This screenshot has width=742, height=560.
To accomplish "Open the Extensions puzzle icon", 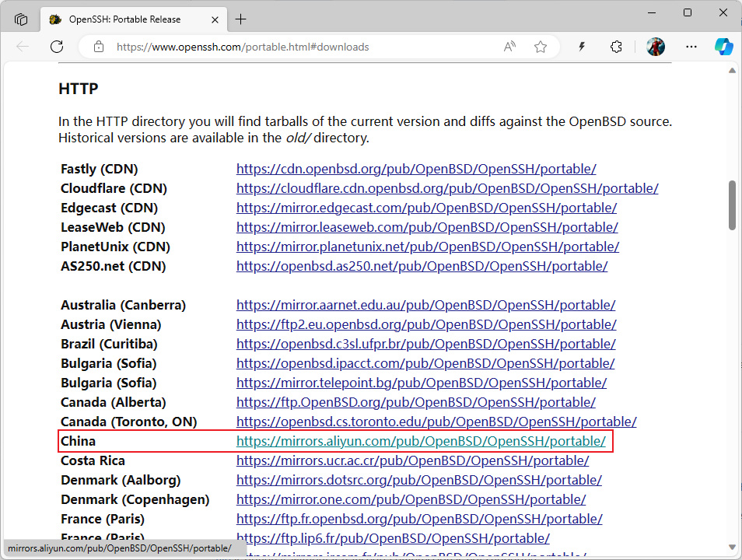I will point(616,47).
